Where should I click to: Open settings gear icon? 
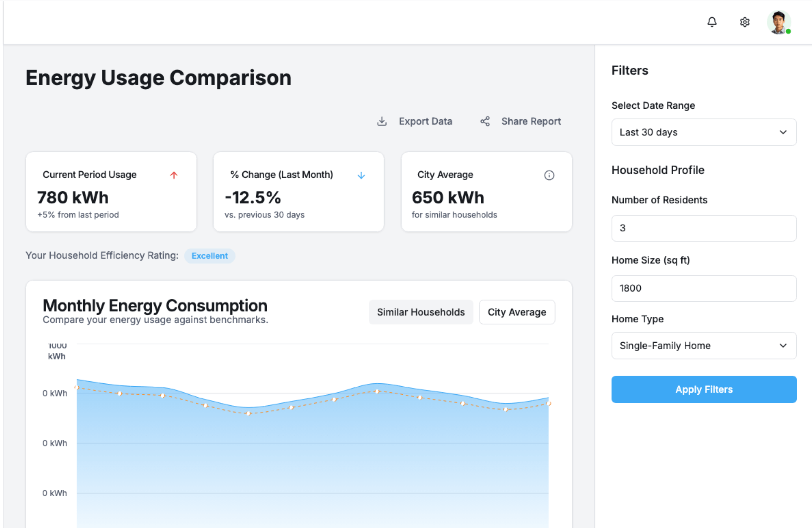click(x=745, y=22)
